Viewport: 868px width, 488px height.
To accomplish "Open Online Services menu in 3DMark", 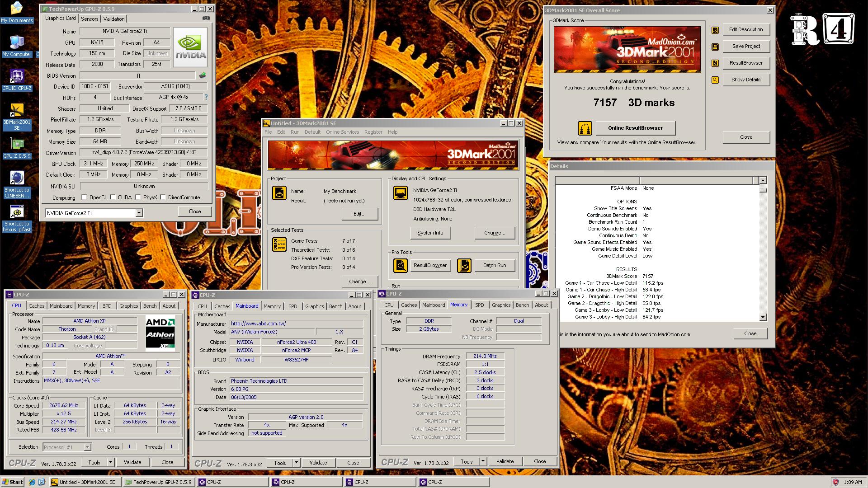I will 342,132.
